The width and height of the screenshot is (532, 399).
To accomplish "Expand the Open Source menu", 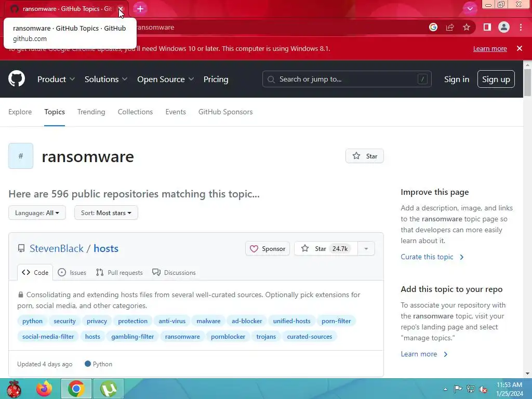I will click(x=166, y=79).
